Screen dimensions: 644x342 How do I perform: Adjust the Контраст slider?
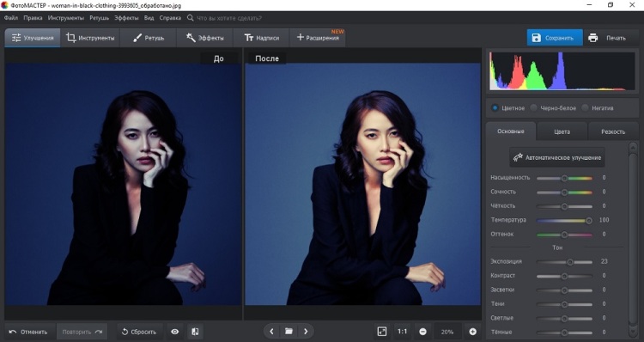pos(564,276)
